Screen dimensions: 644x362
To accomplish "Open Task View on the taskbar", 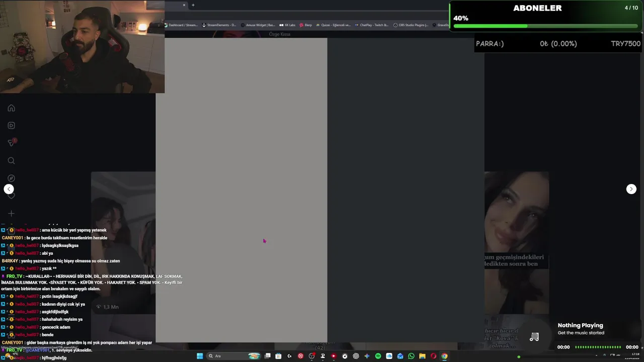I will coord(267,356).
